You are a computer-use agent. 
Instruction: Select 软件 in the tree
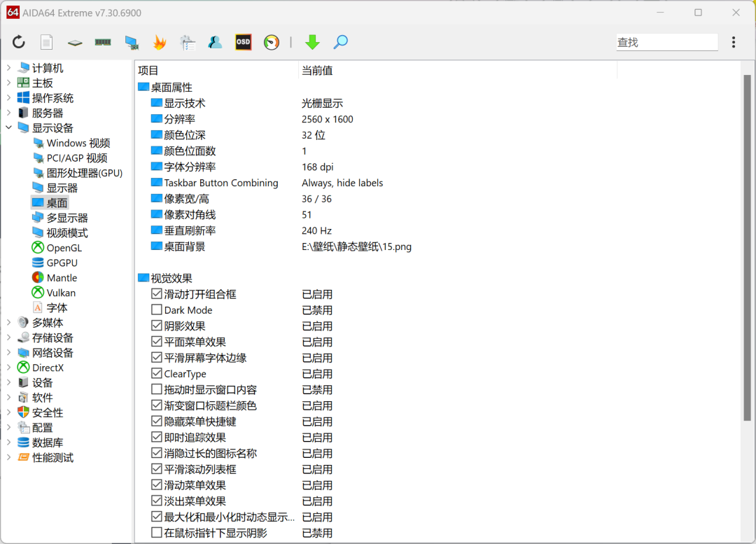(35, 398)
